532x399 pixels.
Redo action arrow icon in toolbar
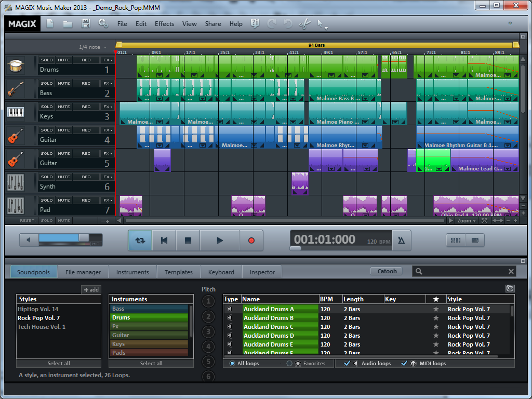tap(271, 24)
